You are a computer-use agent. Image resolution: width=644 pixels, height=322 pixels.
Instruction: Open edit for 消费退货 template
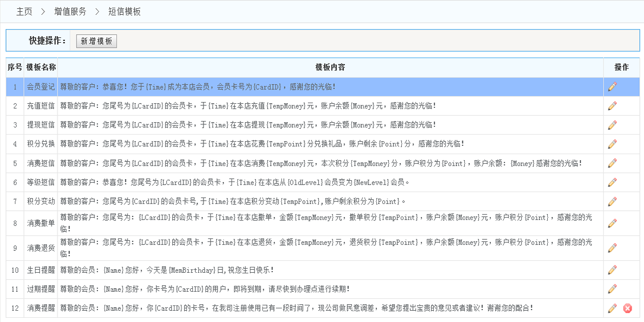coord(613,248)
